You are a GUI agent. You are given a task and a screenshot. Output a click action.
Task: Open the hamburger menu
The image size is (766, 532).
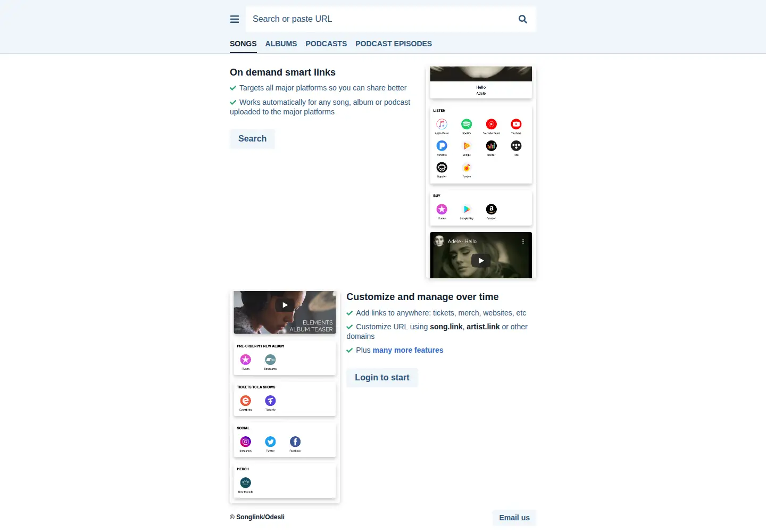[235, 19]
